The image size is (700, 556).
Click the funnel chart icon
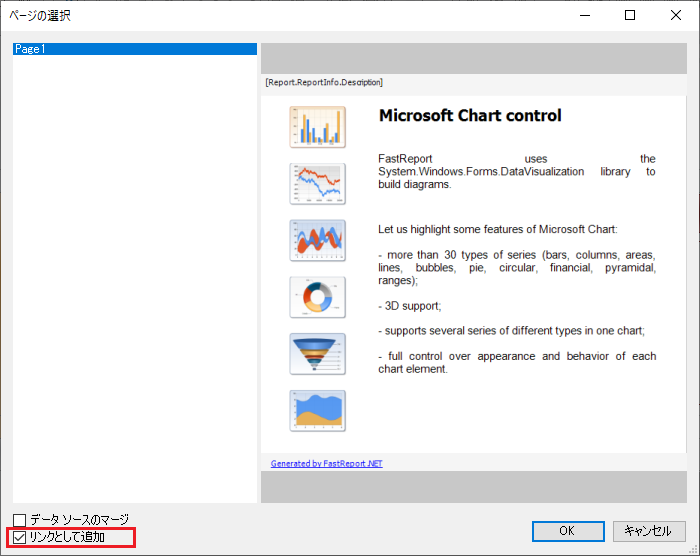(x=317, y=354)
